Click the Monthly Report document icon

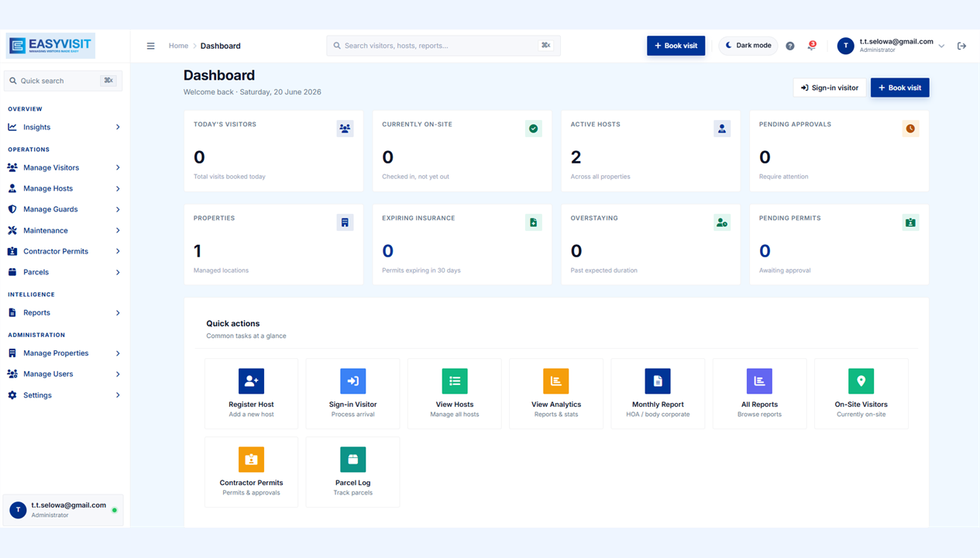pos(658,381)
